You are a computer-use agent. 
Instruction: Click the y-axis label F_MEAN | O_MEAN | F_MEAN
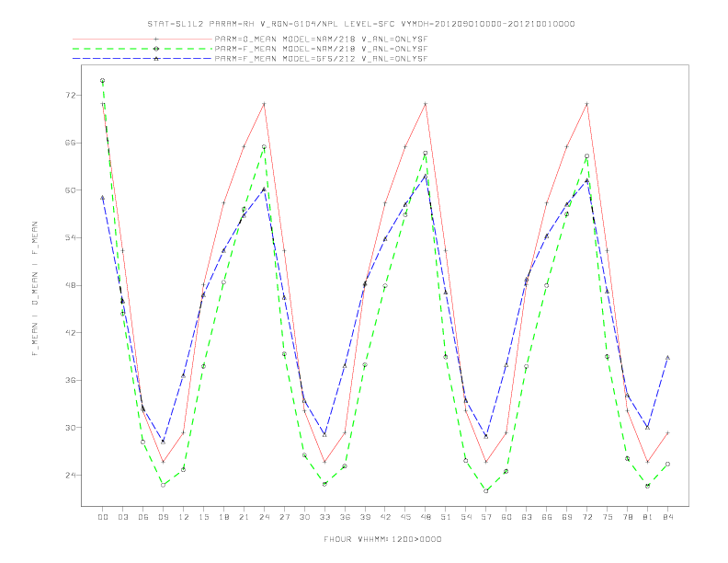point(35,289)
